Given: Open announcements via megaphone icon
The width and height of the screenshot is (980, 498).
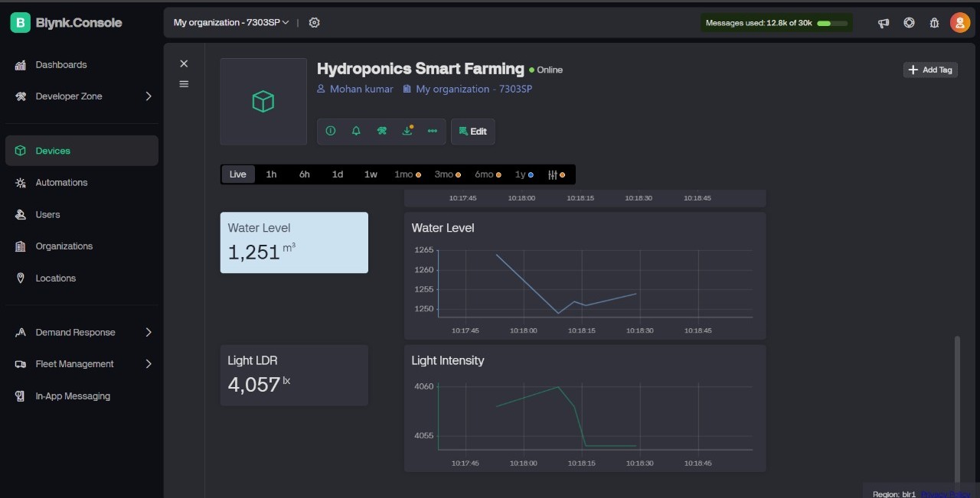Looking at the screenshot, I should [883, 22].
